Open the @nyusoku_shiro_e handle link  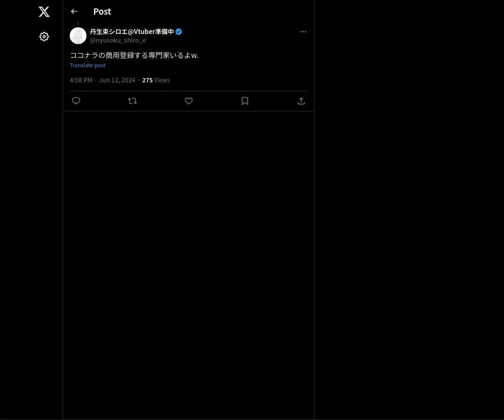pos(118,40)
